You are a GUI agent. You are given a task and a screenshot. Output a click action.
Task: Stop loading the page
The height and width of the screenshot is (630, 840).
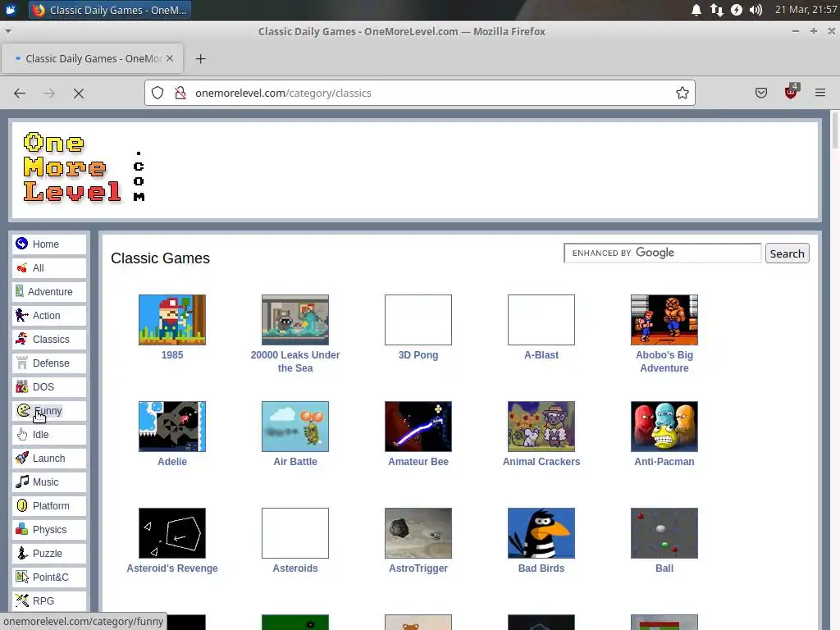[x=79, y=94]
